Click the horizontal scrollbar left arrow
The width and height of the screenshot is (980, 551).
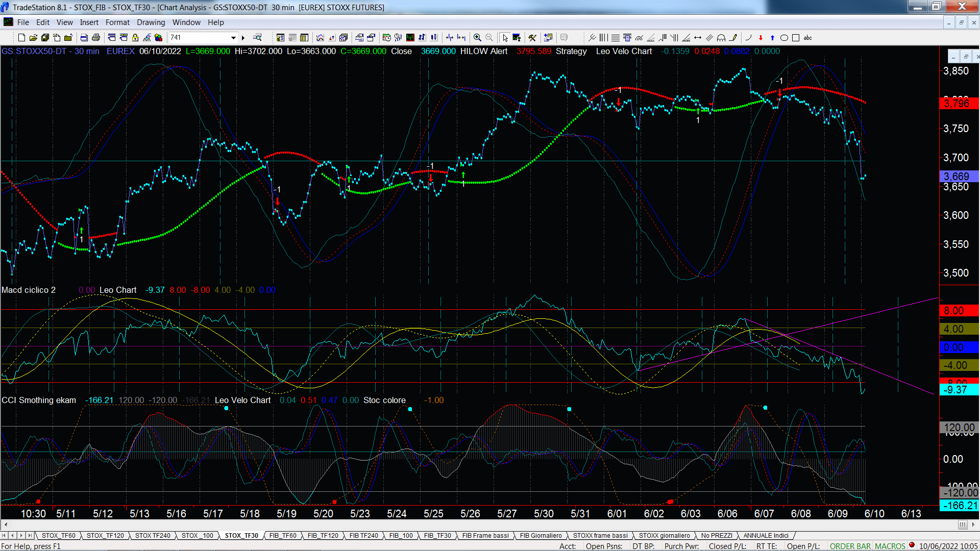[x=6, y=525]
